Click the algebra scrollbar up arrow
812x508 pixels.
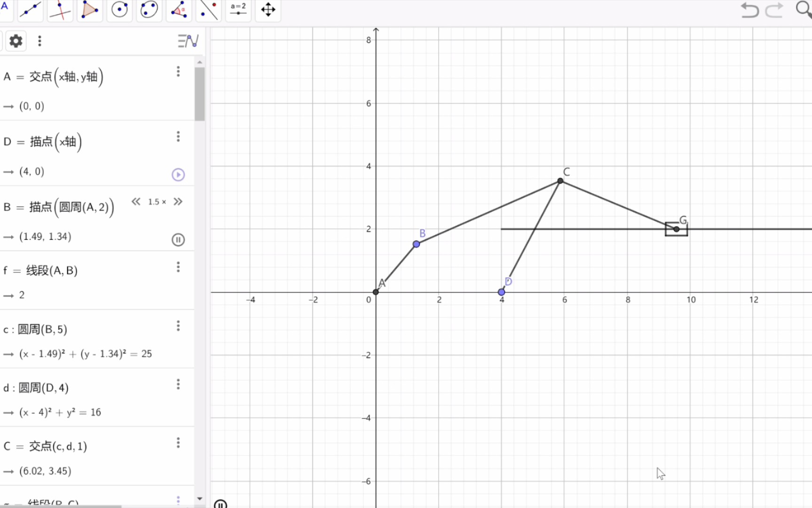(x=200, y=62)
